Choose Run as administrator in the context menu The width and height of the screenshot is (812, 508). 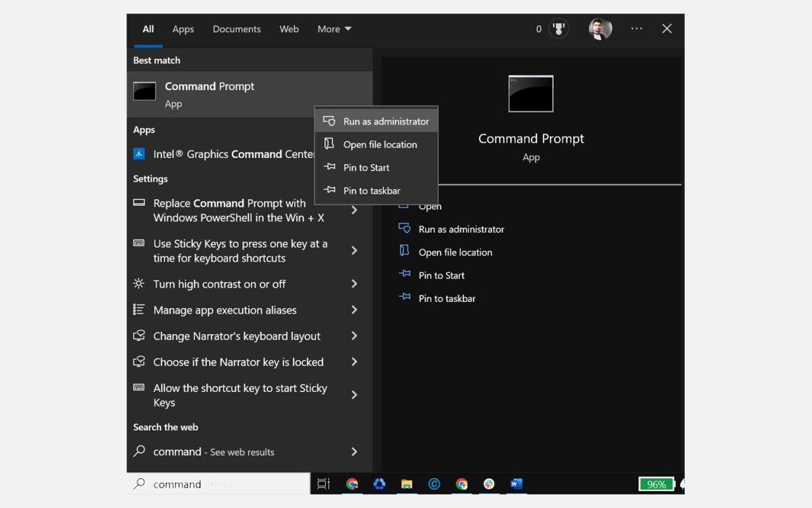[x=386, y=121]
